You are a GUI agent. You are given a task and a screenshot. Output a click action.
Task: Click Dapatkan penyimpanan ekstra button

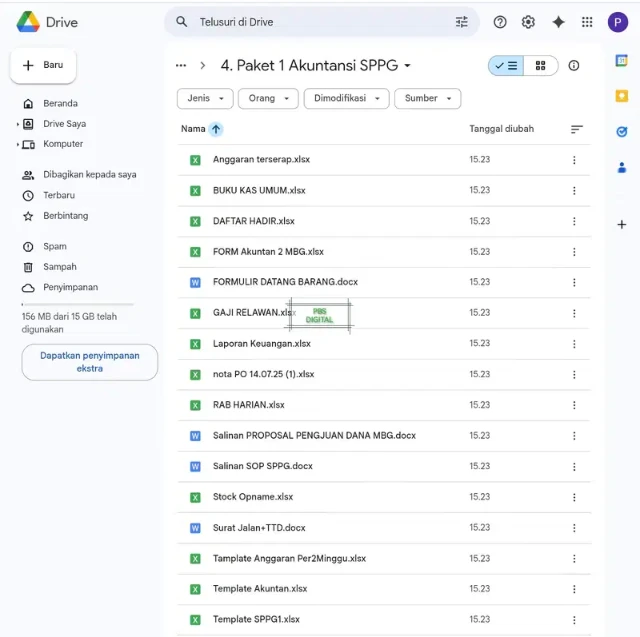click(x=90, y=362)
